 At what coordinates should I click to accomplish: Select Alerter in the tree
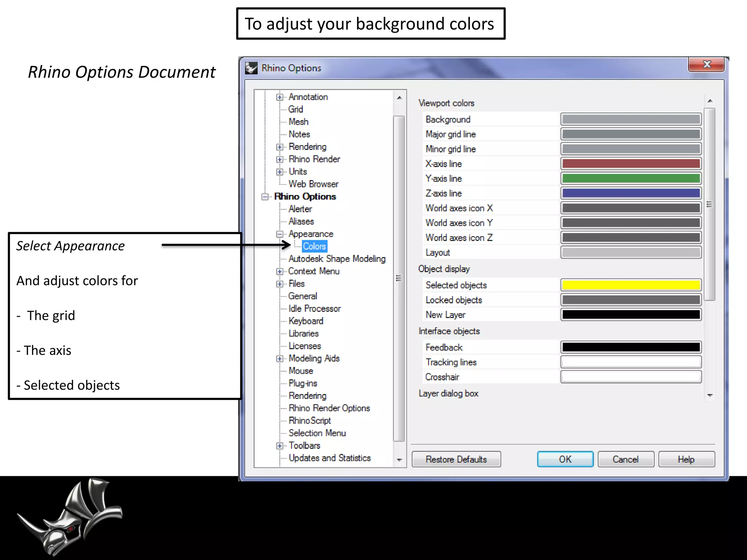(x=300, y=209)
